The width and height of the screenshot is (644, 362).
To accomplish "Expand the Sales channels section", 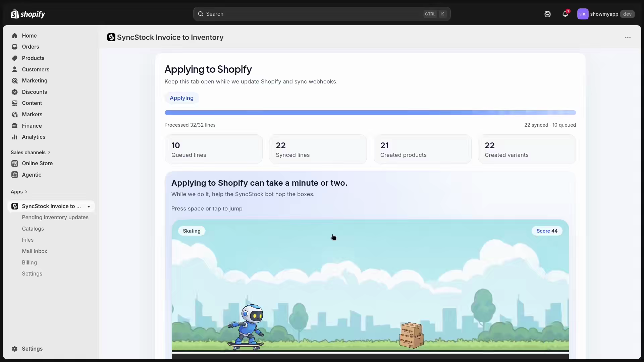I will point(31,153).
